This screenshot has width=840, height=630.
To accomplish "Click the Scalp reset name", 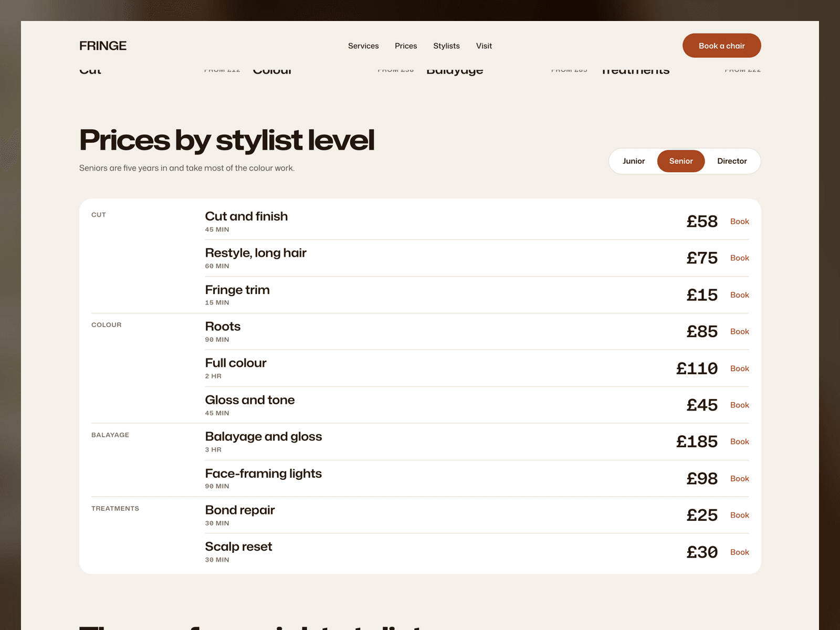I will click(x=238, y=547).
